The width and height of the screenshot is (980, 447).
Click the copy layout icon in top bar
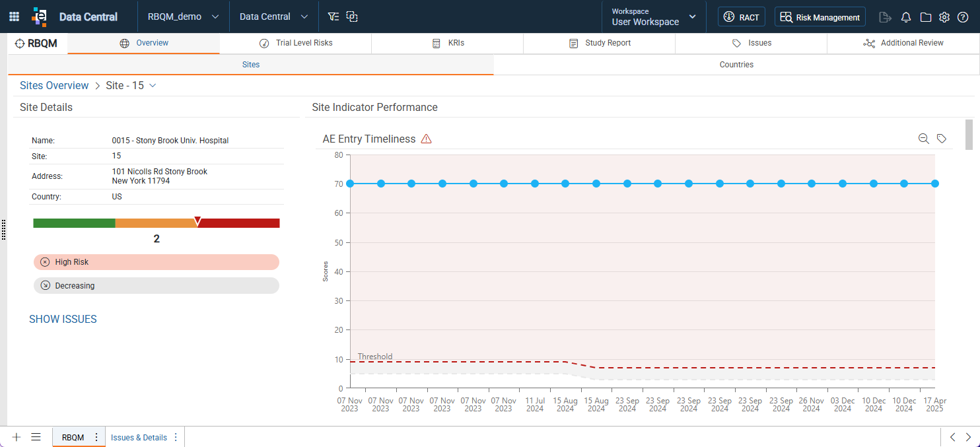(352, 17)
